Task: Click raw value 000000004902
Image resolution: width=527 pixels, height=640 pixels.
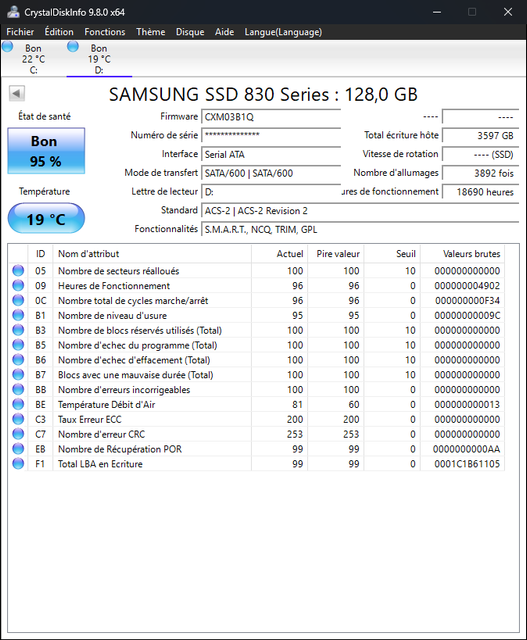Action: (467, 285)
